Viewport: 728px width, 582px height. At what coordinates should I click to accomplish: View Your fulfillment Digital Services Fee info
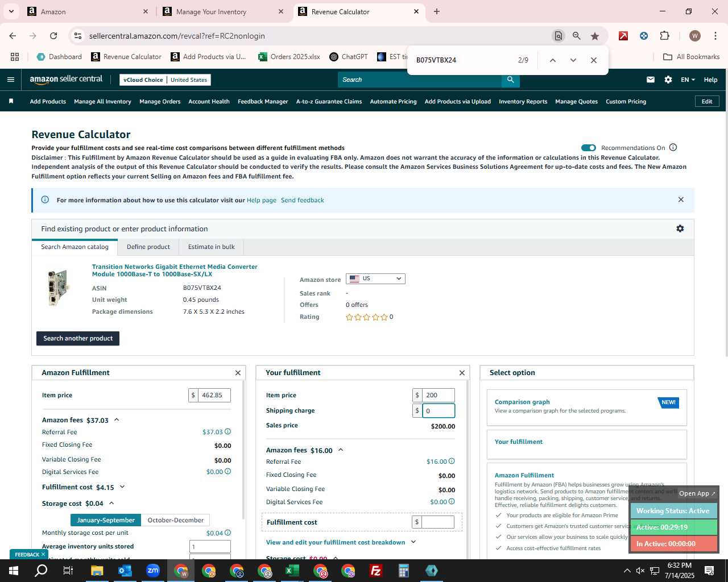(x=452, y=502)
